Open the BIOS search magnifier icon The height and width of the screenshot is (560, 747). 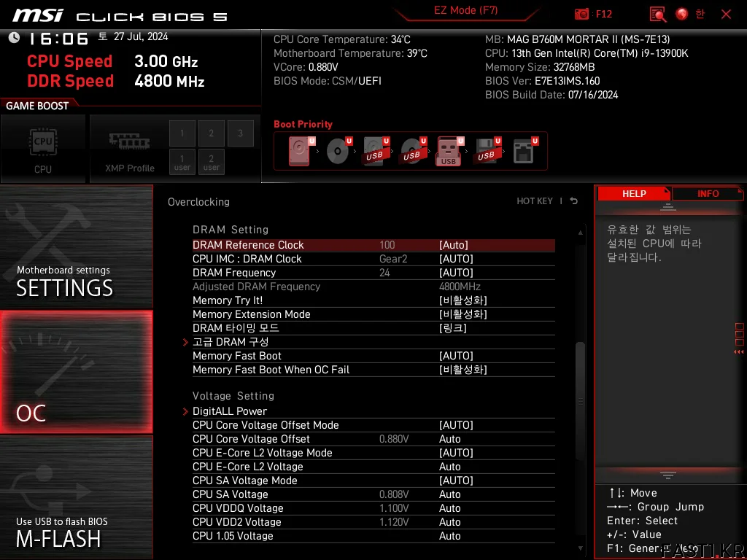658,15
